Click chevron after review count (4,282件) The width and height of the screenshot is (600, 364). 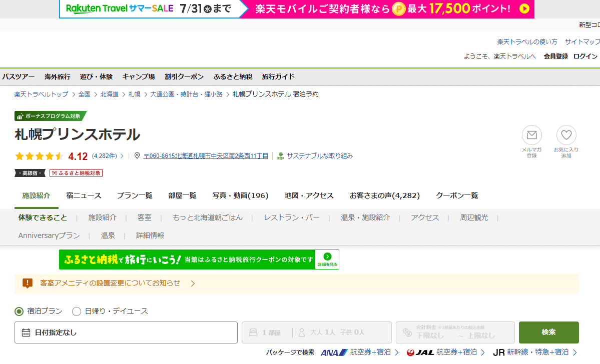[x=122, y=156]
